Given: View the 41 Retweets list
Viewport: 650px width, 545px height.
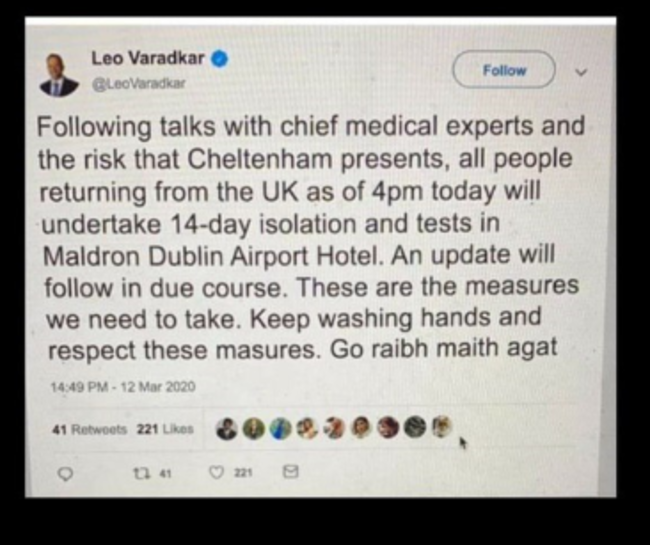Looking at the screenshot, I should click(90, 429).
